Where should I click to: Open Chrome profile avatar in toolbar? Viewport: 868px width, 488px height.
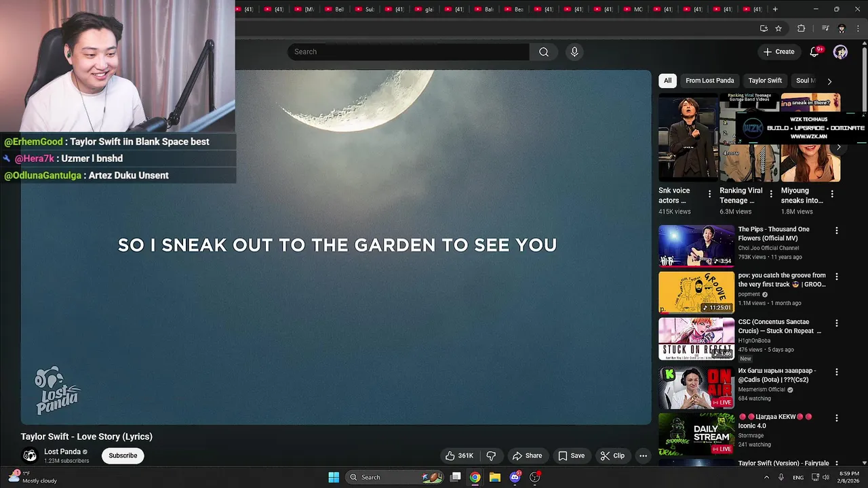(x=842, y=28)
